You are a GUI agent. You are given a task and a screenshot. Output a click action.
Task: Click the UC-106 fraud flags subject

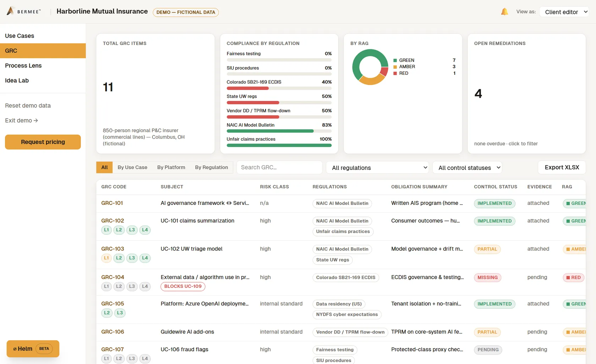(x=184, y=349)
